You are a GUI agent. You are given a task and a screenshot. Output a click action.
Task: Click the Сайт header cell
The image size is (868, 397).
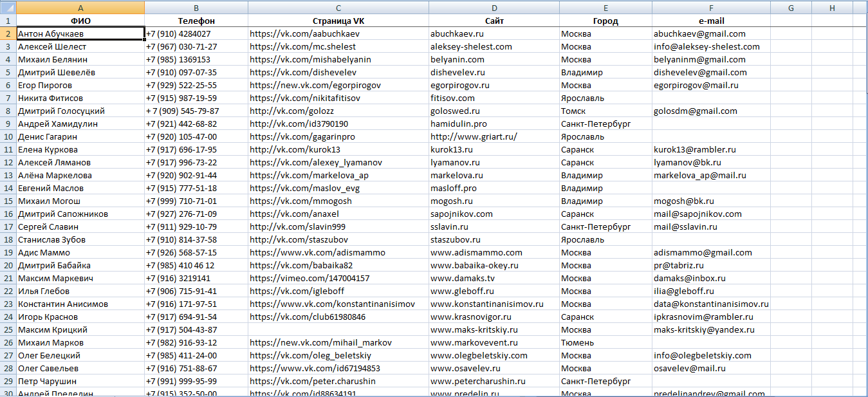click(x=494, y=21)
